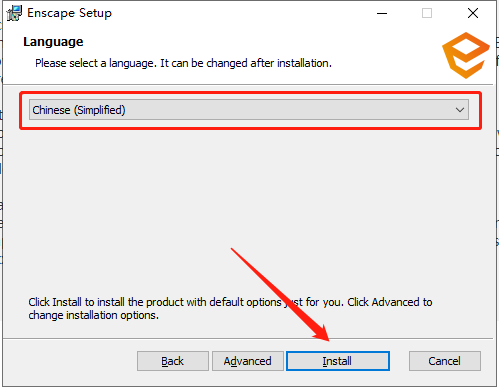Image resolution: width=499 pixels, height=389 pixels.
Task: Click the orange Enscape logo
Action: [466, 55]
